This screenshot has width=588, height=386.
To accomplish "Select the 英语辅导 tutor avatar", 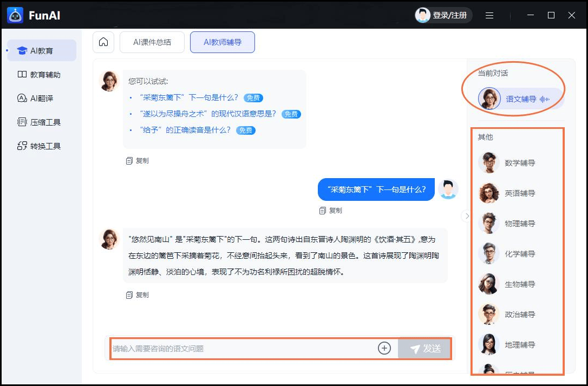I will click(488, 193).
